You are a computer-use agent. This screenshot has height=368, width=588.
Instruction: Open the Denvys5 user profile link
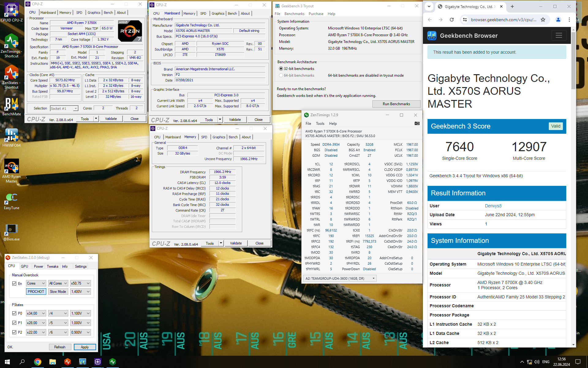pyautogui.click(x=493, y=206)
